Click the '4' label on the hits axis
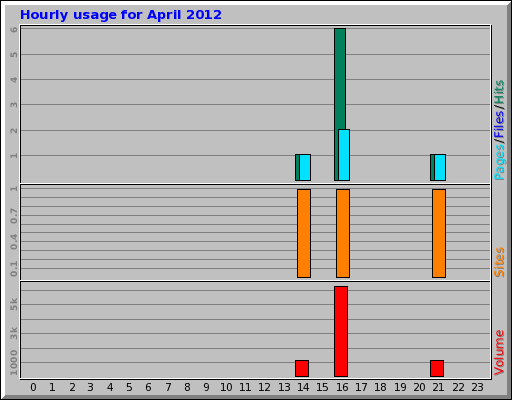512x400 pixels. [14, 80]
